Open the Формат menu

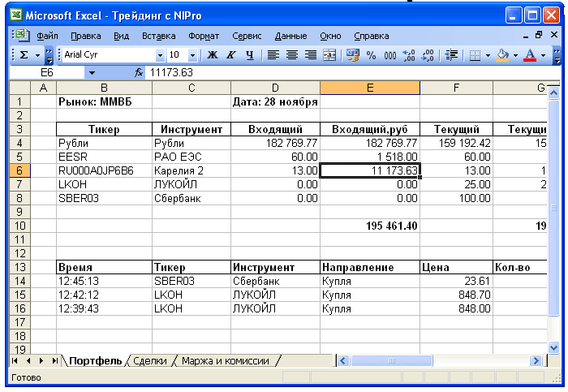click(x=204, y=36)
